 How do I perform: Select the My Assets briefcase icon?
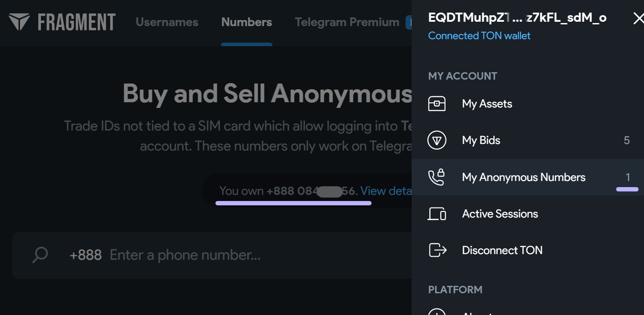(437, 104)
